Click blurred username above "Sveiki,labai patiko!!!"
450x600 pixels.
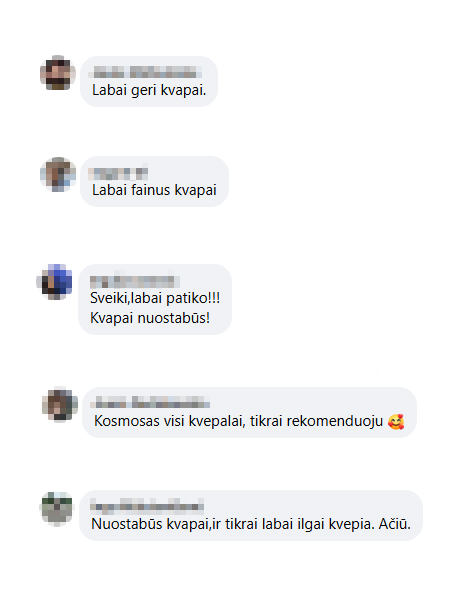click(135, 282)
